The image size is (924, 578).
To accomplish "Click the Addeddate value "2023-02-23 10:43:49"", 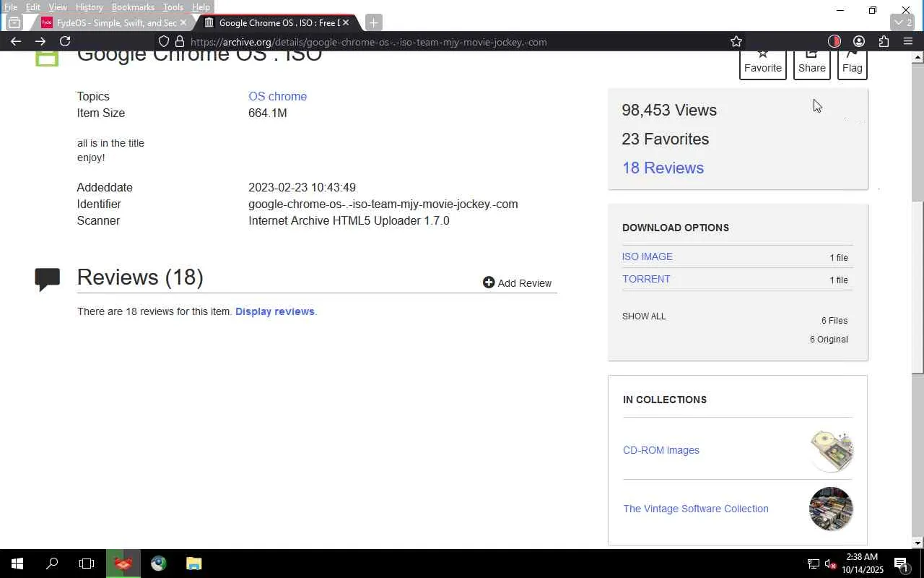I will [302, 187].
